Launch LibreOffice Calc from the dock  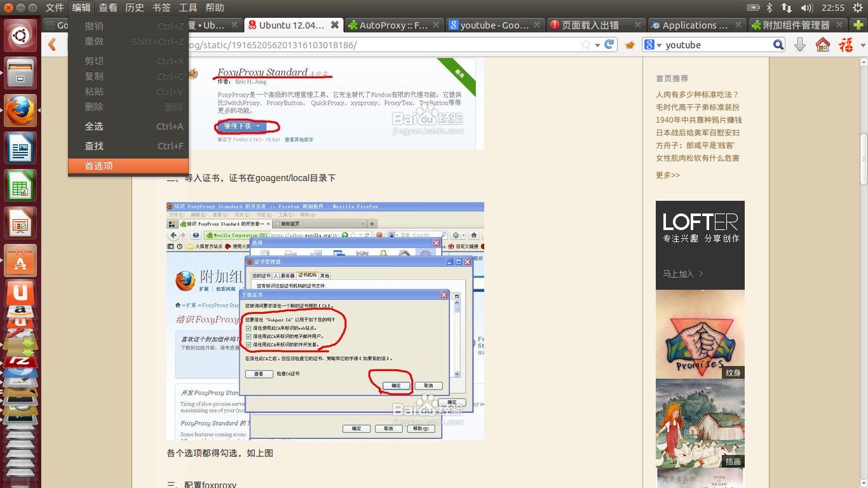[20, 186]
